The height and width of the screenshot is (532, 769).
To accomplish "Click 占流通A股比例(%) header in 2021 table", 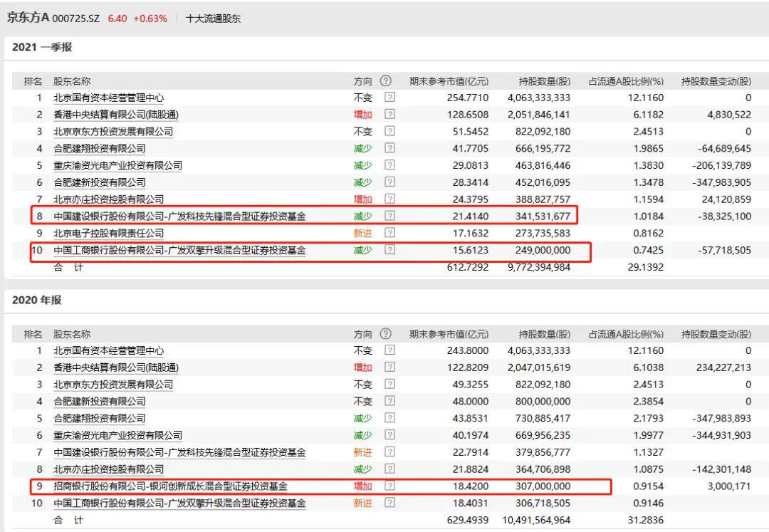I will pyautogui.click(x=626, y=81).
